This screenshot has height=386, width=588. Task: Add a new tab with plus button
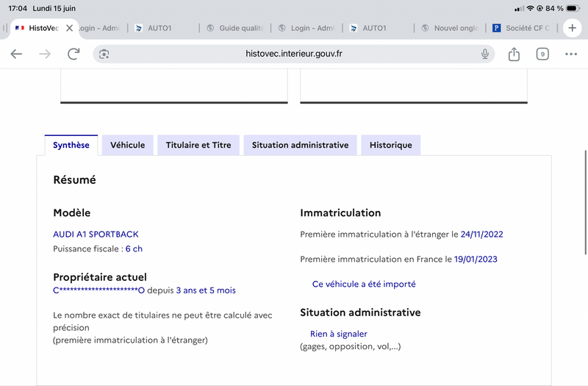coord(572,28)
